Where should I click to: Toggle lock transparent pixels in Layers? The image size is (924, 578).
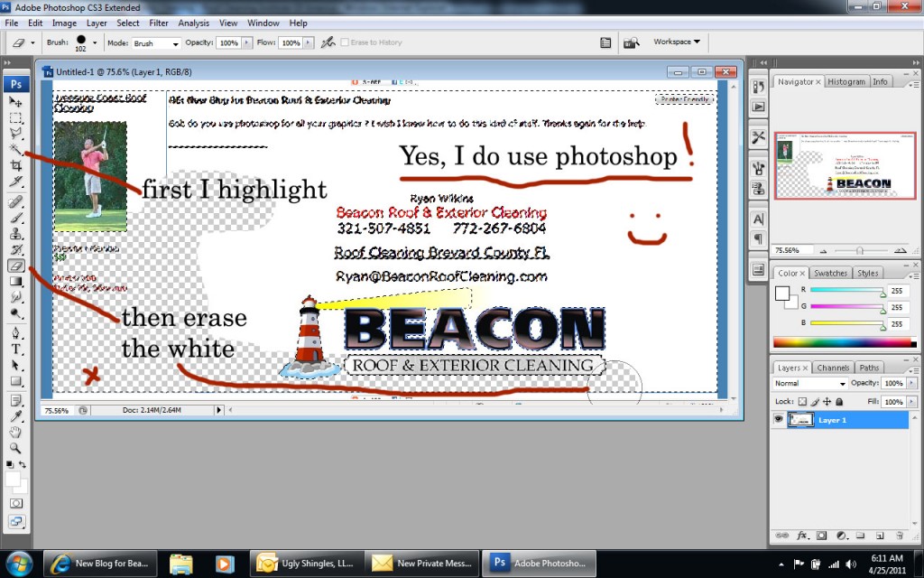pyautogui.click(x=802, y=401)
